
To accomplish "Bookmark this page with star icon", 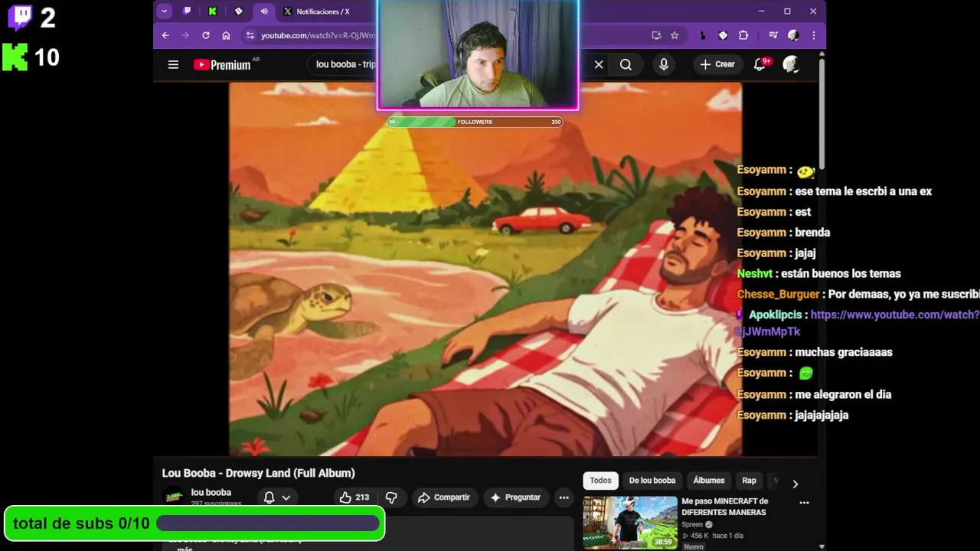I will (675, 35).
